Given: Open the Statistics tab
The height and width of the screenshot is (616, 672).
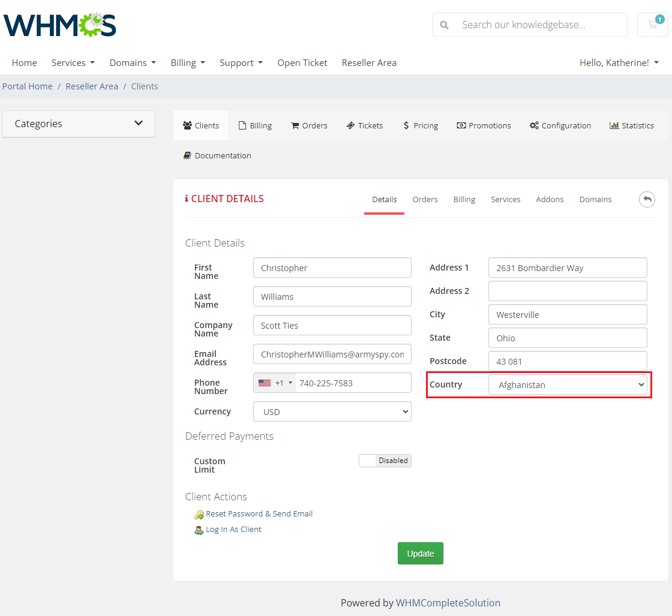Looking at the screenshot, I should coord(632,125).
